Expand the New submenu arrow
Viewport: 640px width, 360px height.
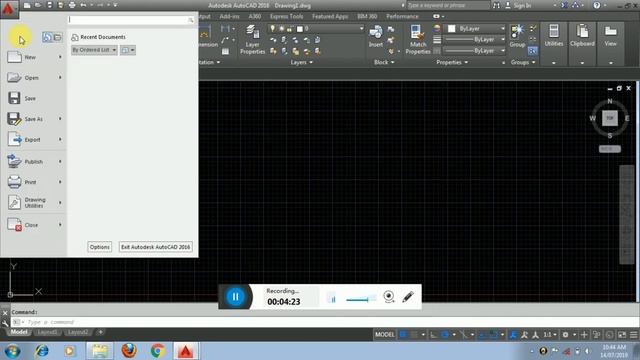click(x=60, y=57)
